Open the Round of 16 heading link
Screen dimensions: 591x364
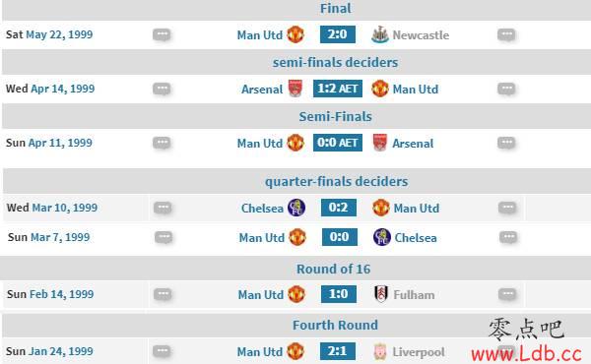click(334, 270)
